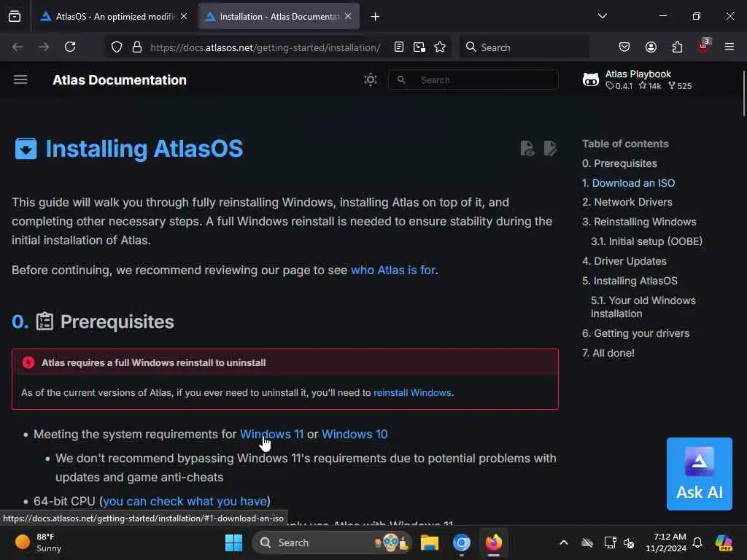Click the address bar URL
The width and height of the screenshot is (747, 560).
click(x=266, y=47)
